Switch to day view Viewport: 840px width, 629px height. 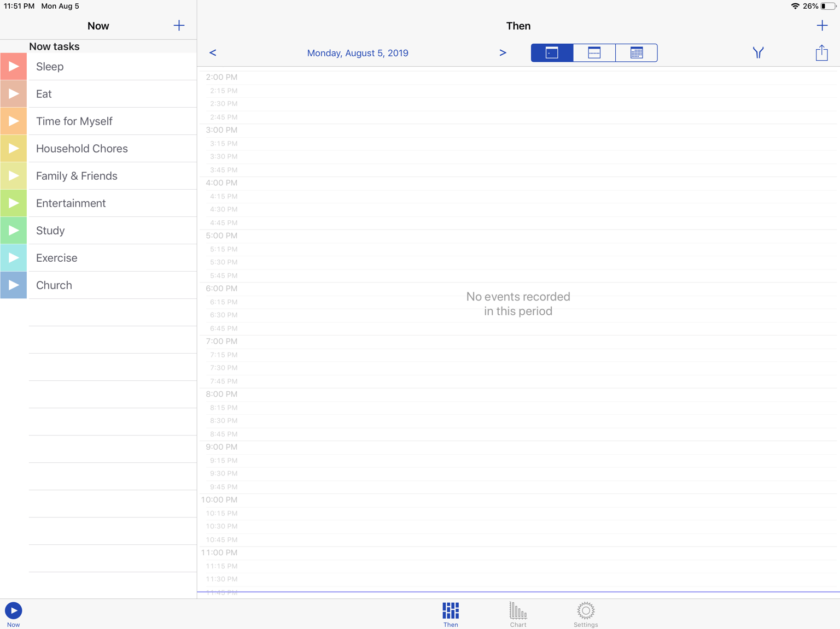[552, 53]
